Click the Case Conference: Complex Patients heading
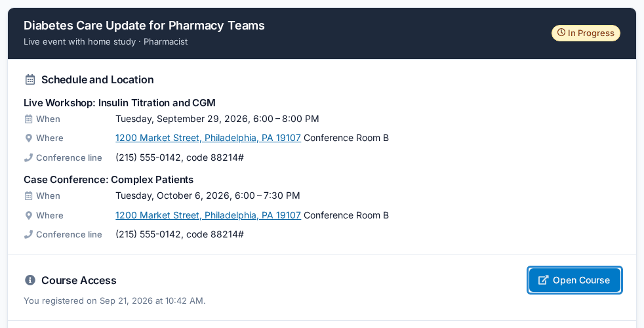The height and width of the screenshot is (328, 644). [x=108, y=180]
